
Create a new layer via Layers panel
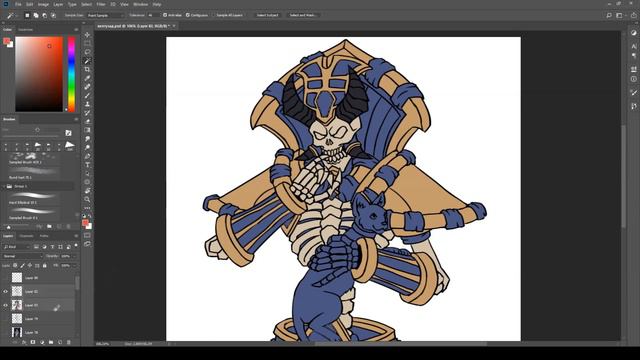click(x=60, y=342)
